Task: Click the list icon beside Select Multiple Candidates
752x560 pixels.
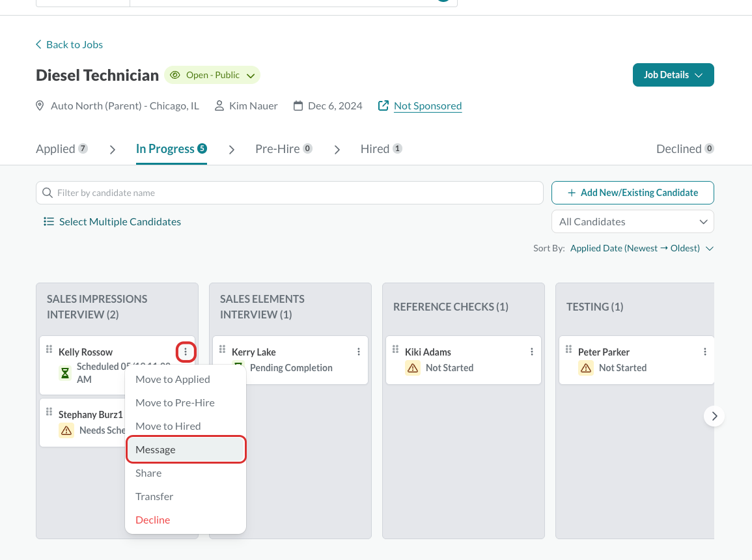Action: click(x=48, y=221)
